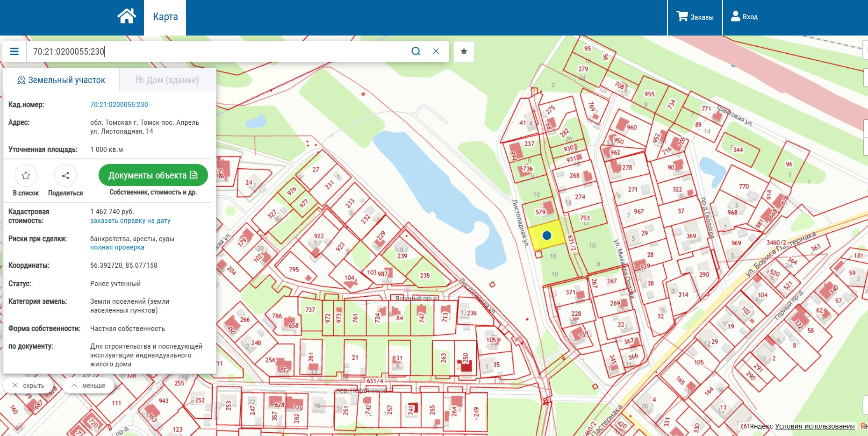Open the Карта menu item

[165, 17]
